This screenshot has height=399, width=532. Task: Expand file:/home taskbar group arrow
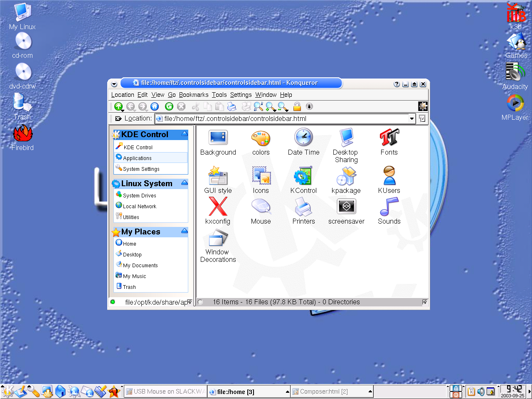click(x=287, y=392)
